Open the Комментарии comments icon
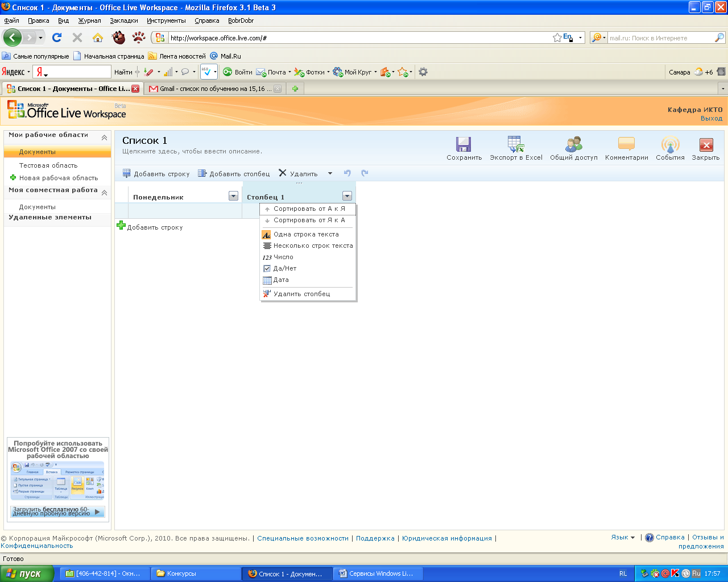 pos(626,144)
